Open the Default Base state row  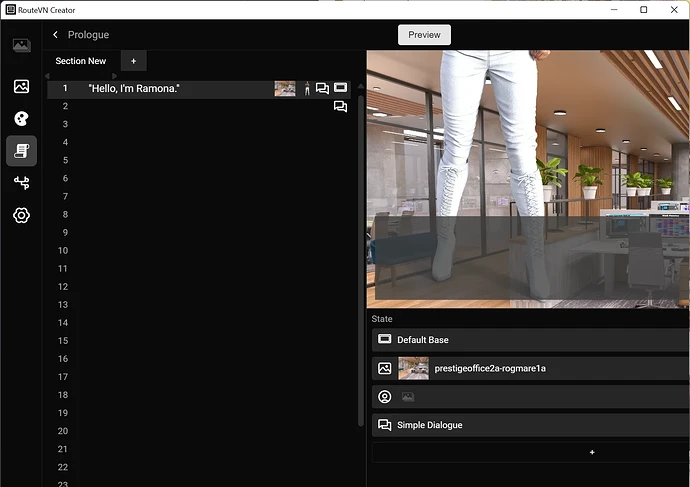coord(530,340)
